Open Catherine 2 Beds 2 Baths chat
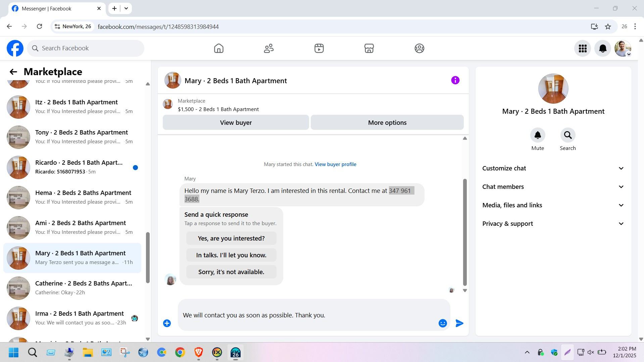 [72, 288]
